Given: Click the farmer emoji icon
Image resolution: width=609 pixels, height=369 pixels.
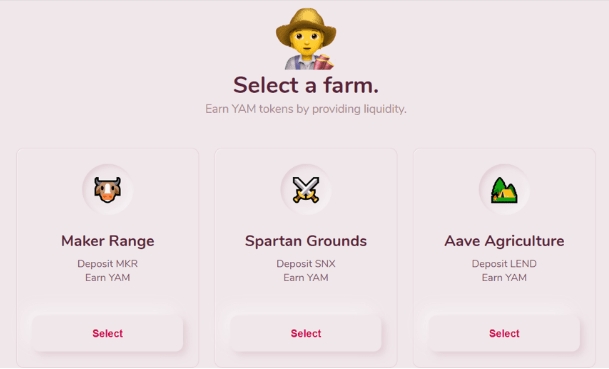Looking at the screenshot, I should (306, 39).
